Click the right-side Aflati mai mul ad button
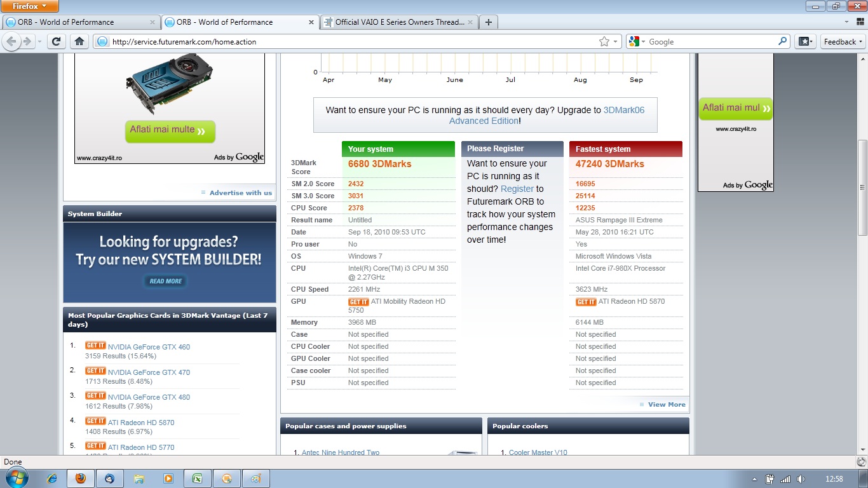Viewport: 868px width, 488px height. (736, 108)
